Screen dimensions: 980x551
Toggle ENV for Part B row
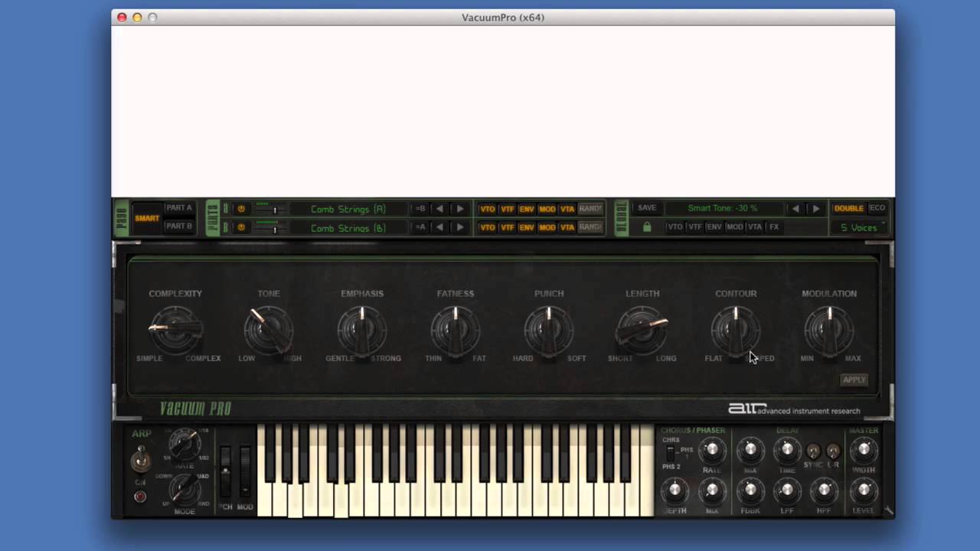click(x=527, y=227)
